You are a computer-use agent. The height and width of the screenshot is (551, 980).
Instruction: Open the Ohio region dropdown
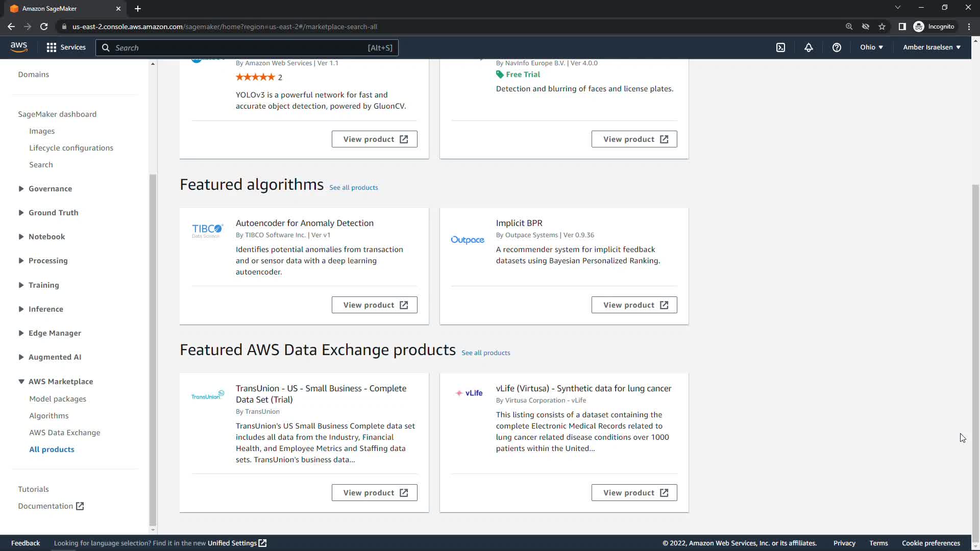(871, 47)
